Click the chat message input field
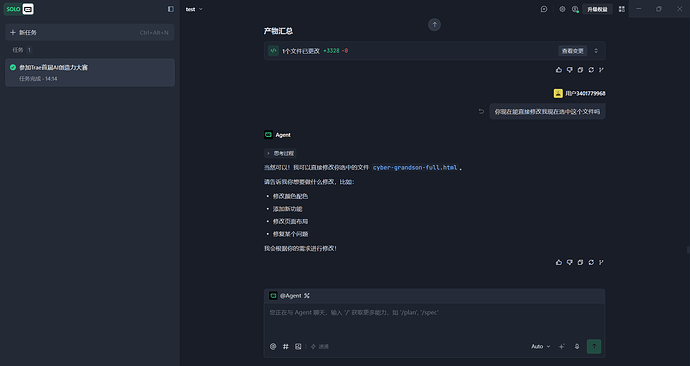The width and height of the screenshot is (690, 366). coord(434,320)
